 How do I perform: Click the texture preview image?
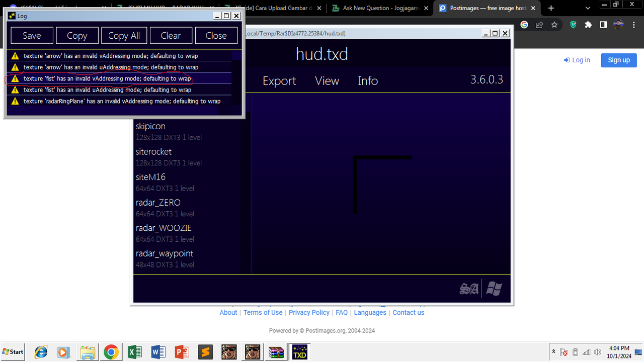382,185
